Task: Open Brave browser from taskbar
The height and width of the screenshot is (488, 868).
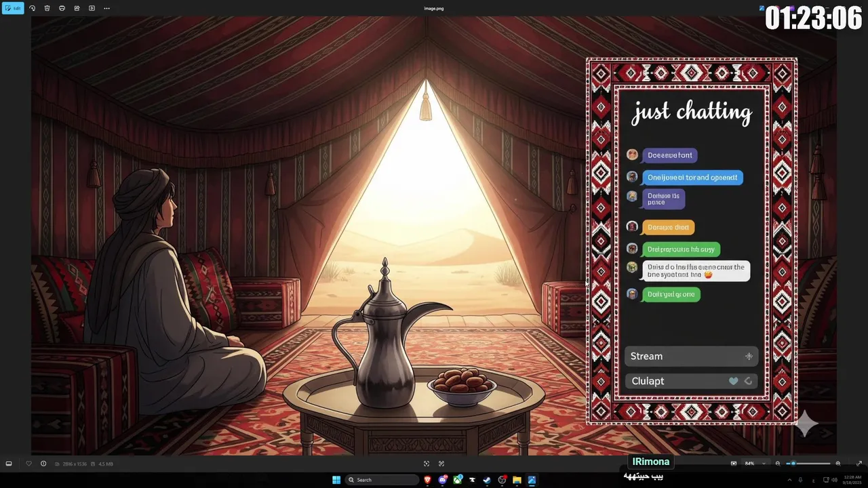Action: tap(428, 480)
